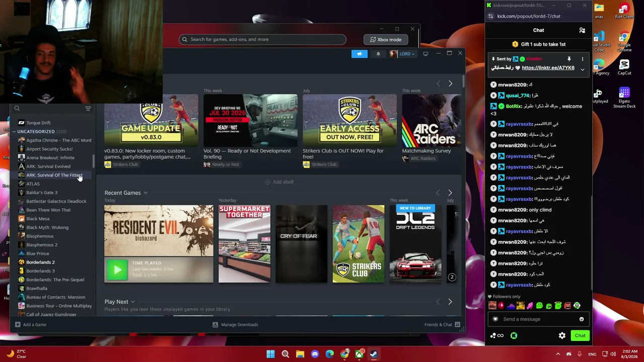Open Play Next shelf dropdown

(x=133, y=302)
